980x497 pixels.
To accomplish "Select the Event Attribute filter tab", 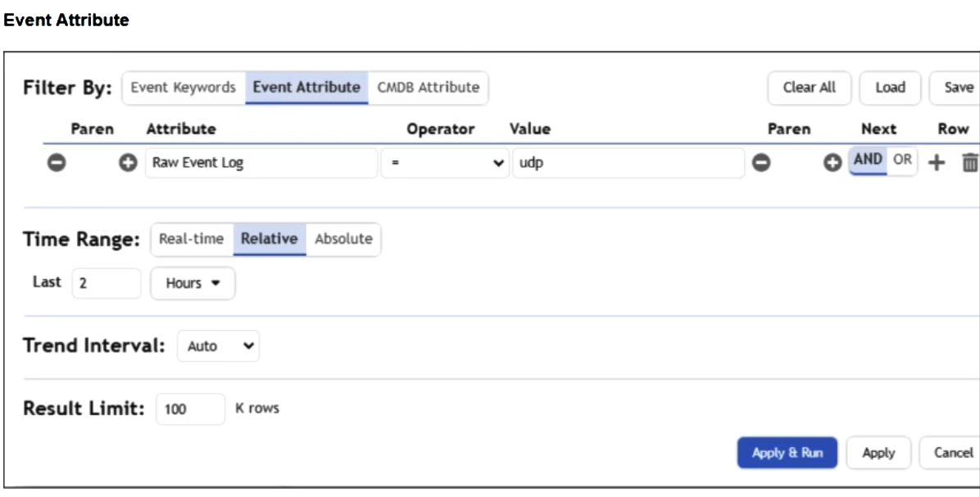I will click(x=306, y=88).
